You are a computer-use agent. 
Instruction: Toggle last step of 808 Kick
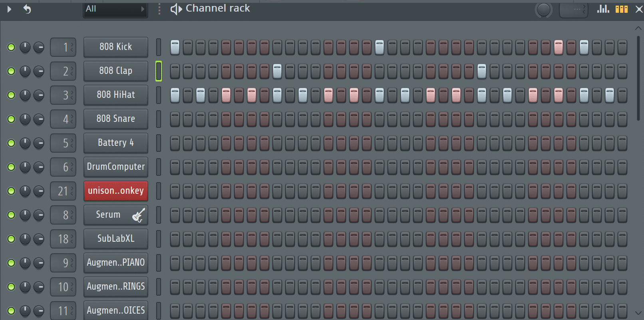click(622, 47)
